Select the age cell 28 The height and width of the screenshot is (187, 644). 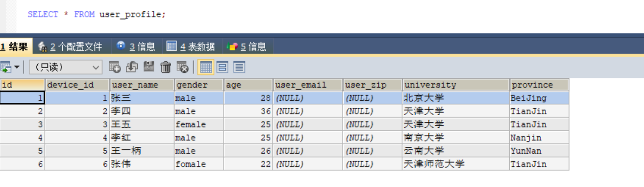pos(248,98)
